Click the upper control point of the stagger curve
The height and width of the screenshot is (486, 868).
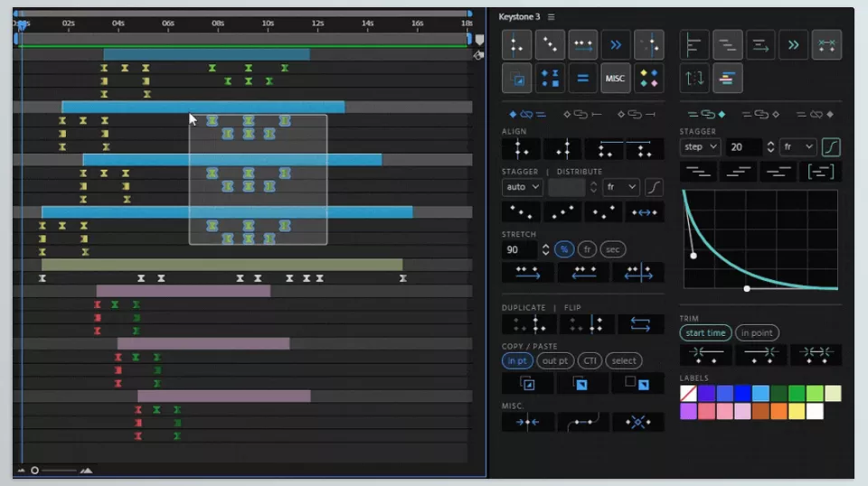click(693, 256)
